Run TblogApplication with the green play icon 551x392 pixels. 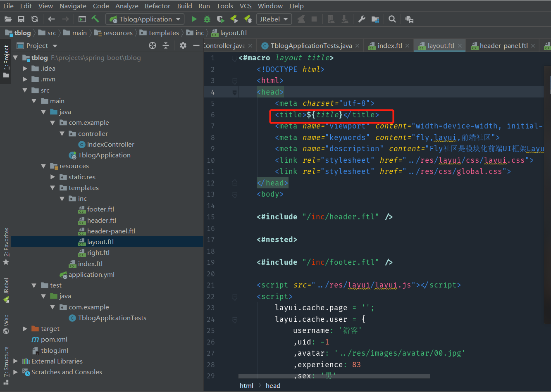194,19
